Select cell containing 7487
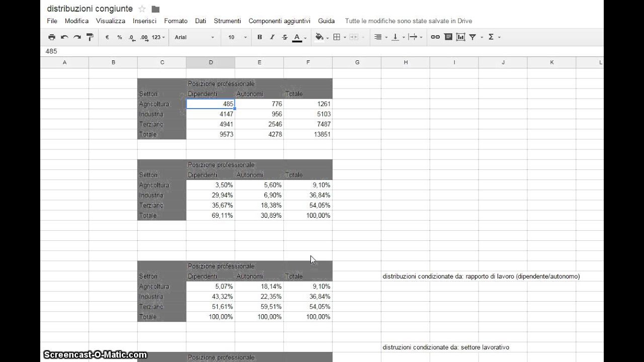This screenshot has height=362, width=644. (308, 124)
